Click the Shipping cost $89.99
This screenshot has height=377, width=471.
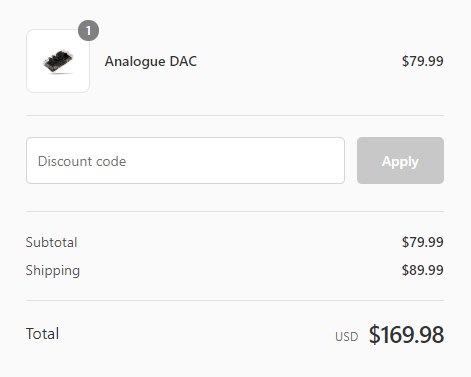point(422,270)
